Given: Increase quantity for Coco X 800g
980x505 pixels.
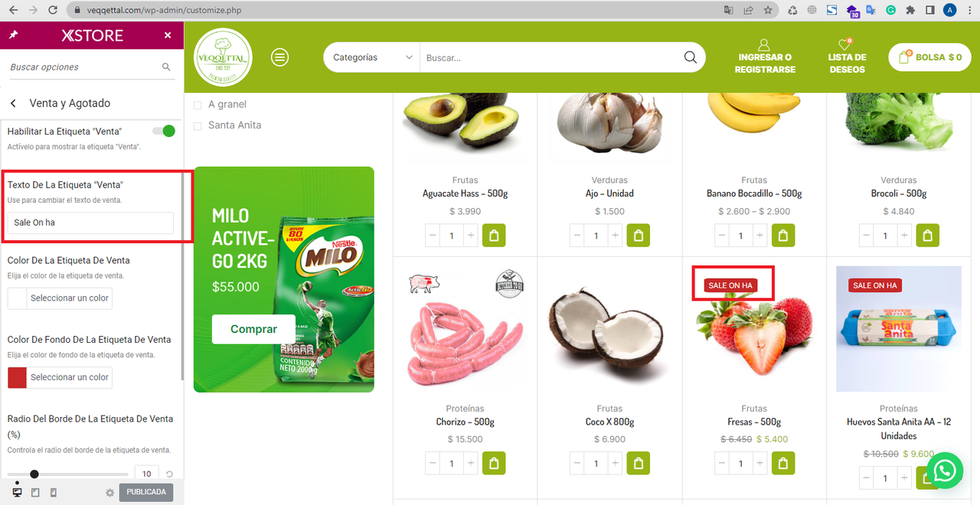Looking at the screenshot, I should point(615,464).
